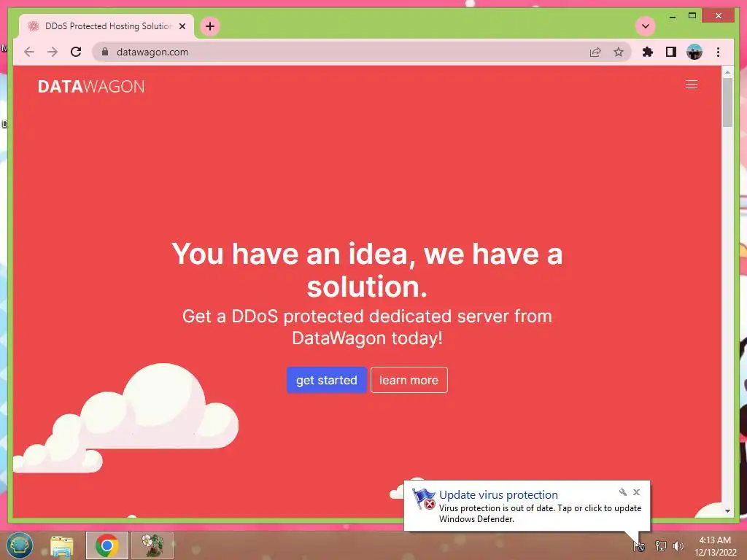Bookmark this page with star icon
Viewport: 747px width, 560px height.
[x=619, y=52]
